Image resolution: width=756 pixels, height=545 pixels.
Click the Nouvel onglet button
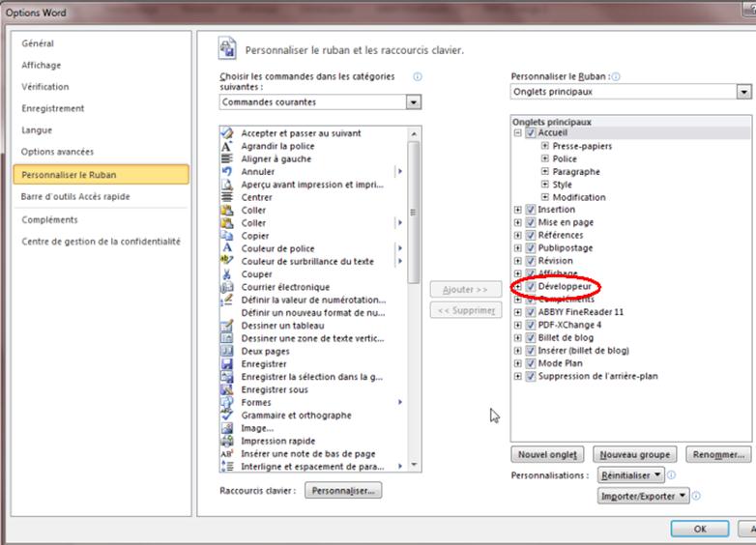tap(547, 454)
